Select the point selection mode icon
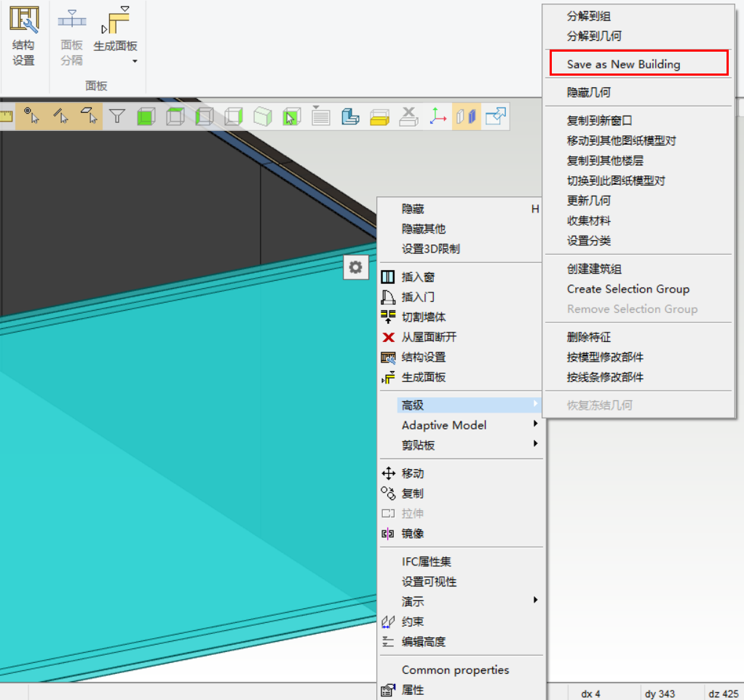744x700 pixels. pos(31,116)
